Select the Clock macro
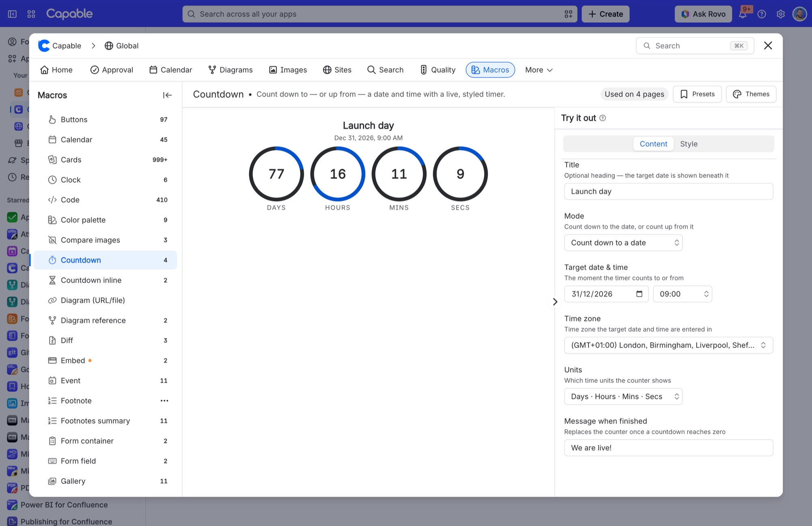The width and height of the screenshot is (812, 526). click(x=105, y=180)
